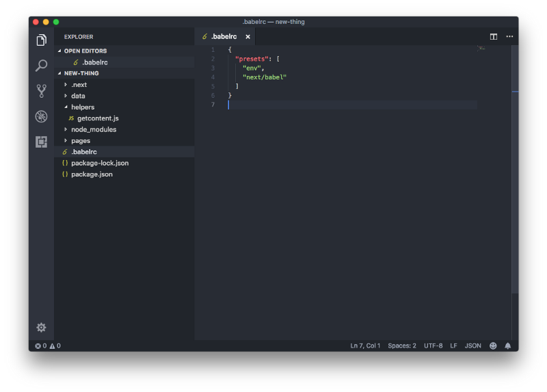Open package.json from the file tree
The height and width of the screenshot is (392, 547).
coord(92,174)
